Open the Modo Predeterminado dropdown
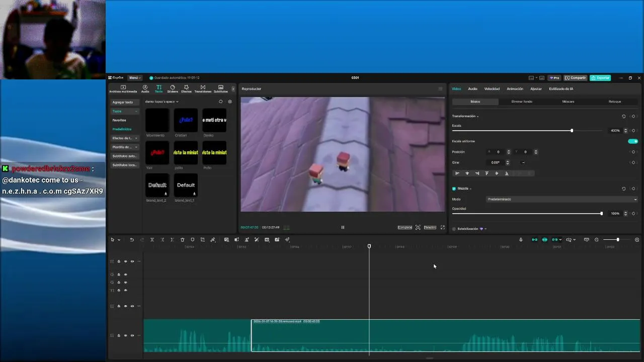 [562, 199]
